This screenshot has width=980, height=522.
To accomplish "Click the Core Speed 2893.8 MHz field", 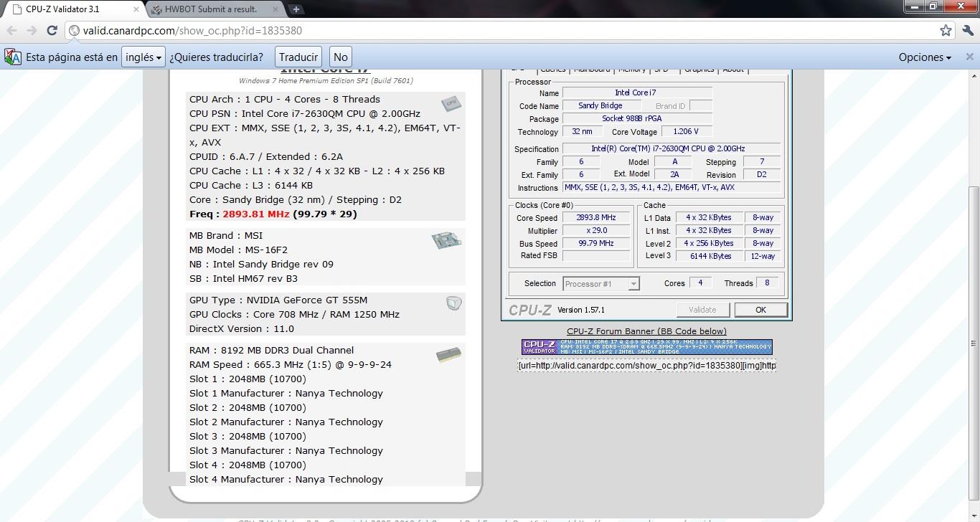I will (x=596, y=218).
